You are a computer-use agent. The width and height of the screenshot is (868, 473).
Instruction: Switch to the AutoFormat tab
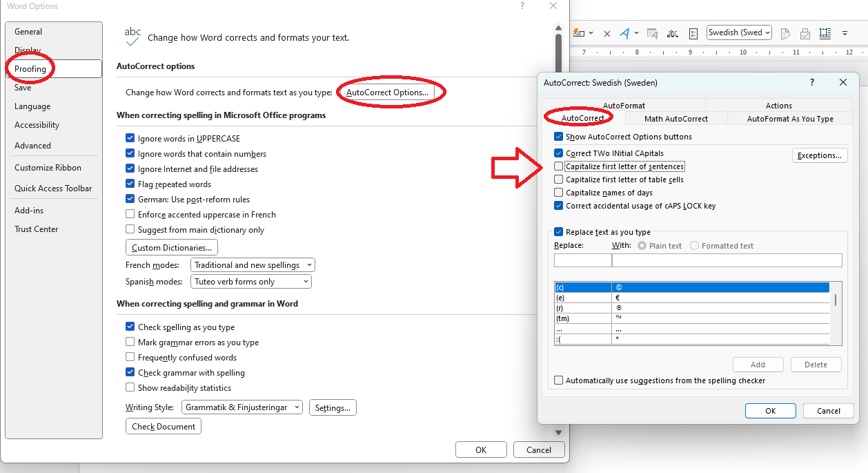pos(624,106)
